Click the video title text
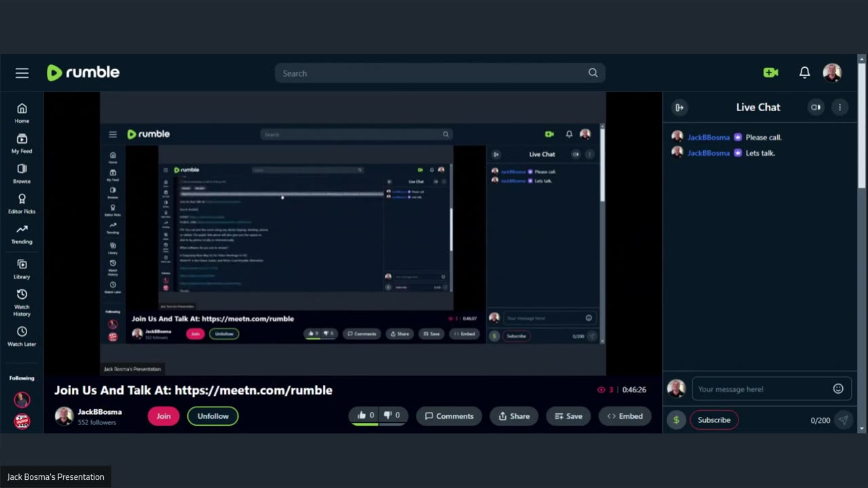This screenshot has height=488, width=868. click(193, 390)
